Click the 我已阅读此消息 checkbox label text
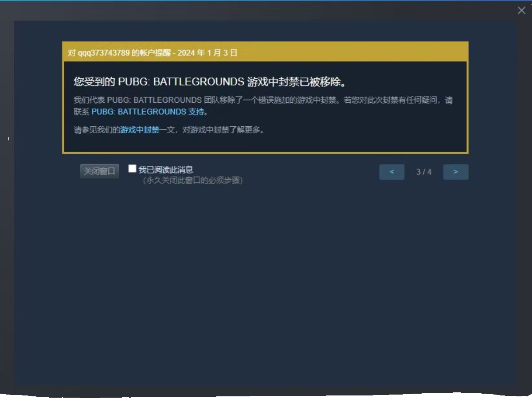 [166, 170]
